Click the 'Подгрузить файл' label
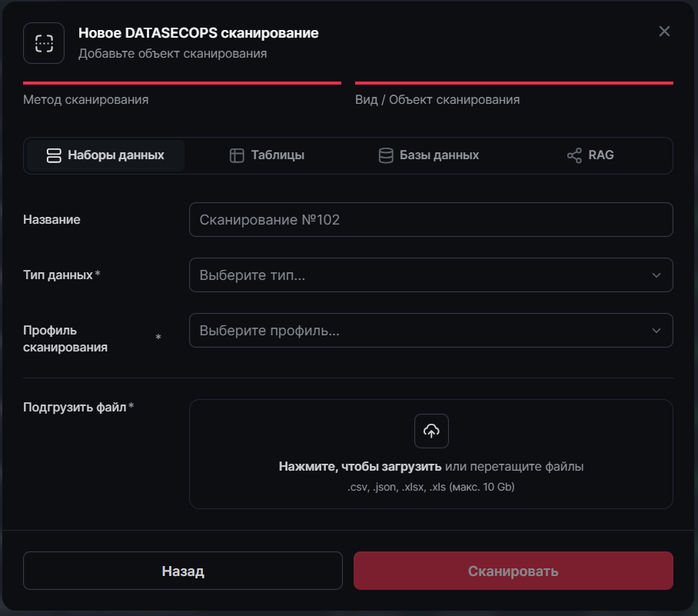 pyautogui.click(x=75, y=407)
